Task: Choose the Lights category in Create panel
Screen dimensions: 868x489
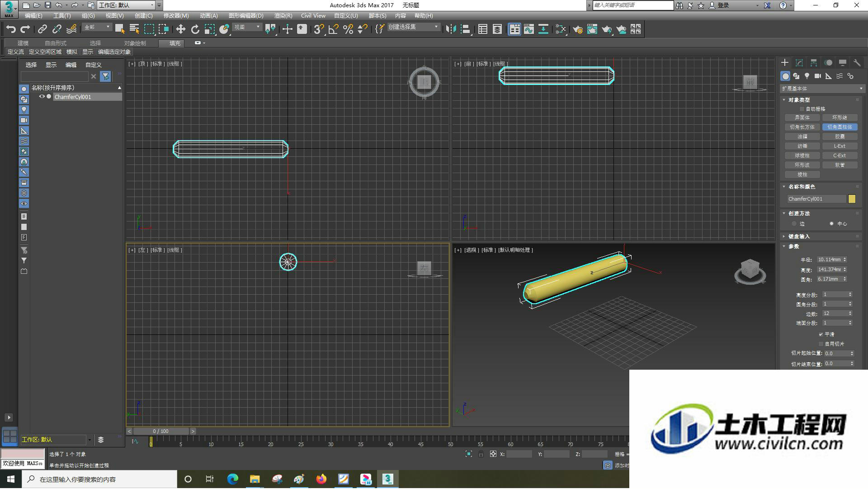Action: tap(807, 76)
